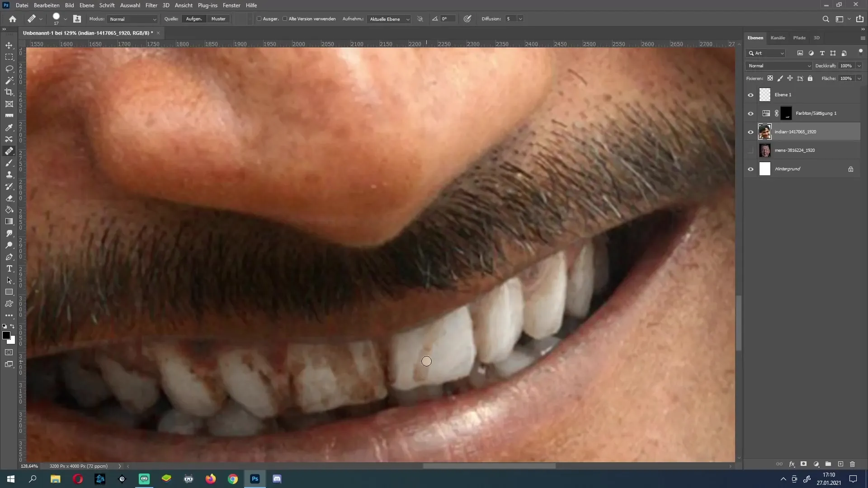
Task: Select the Clone Stamp tool
Action: tap(9, 174)
